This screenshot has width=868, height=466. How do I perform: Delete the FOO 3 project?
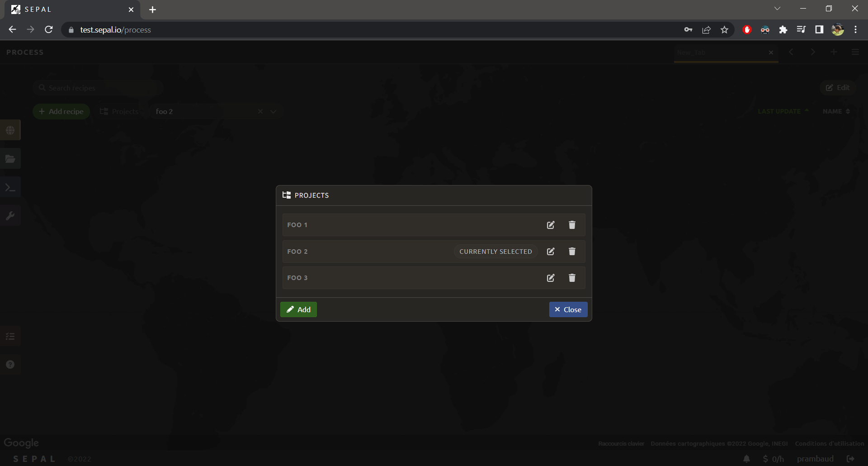(x=572, y=278)
